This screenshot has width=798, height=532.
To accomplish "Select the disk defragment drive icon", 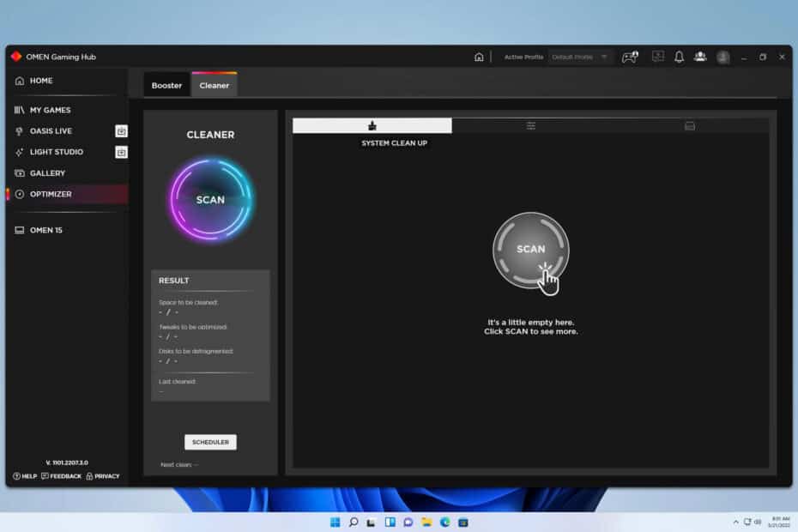I will coord(689,125).
